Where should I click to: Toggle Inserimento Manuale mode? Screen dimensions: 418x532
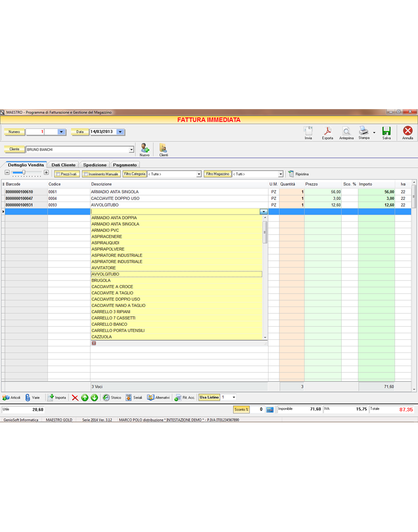pos(101,173)
